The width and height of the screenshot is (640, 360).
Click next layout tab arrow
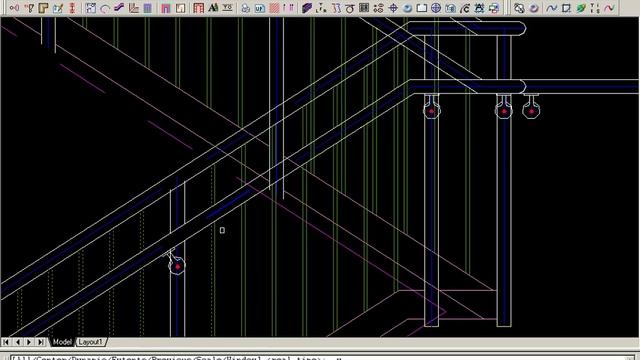(x=29, y=342)
